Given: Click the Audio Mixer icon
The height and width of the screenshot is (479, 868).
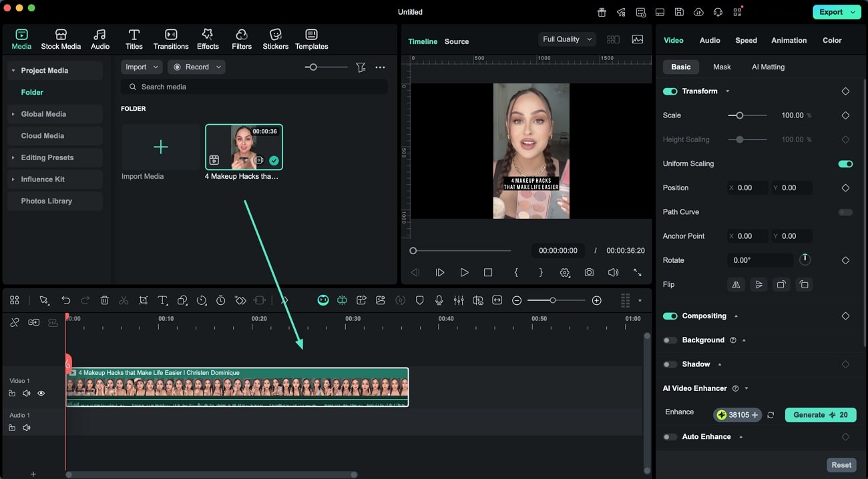Looking at the screenshot, I should click(459, 300).
